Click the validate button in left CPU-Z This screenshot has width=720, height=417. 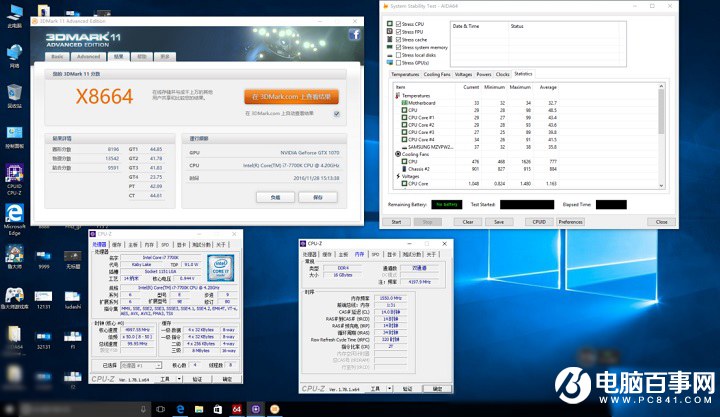(197, 379)
